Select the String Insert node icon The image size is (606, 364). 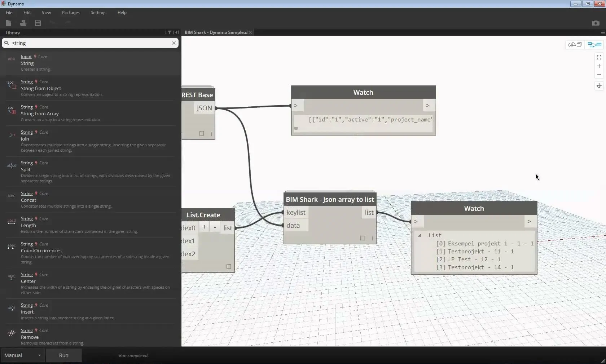point(12,308)
